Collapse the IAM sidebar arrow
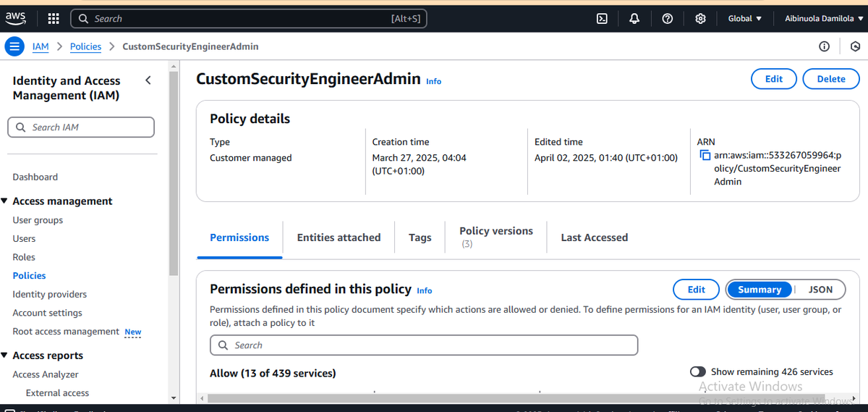The image size is (868, 412). 148,80
